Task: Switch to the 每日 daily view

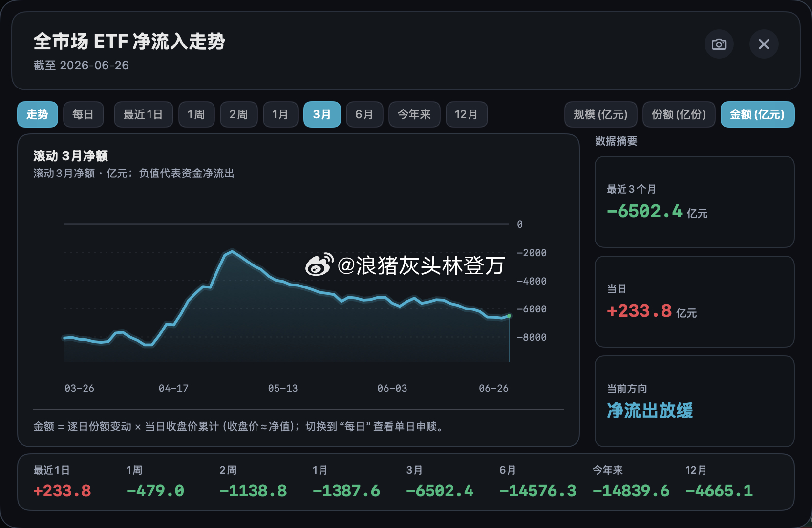Action: click(x=83, y=114)
